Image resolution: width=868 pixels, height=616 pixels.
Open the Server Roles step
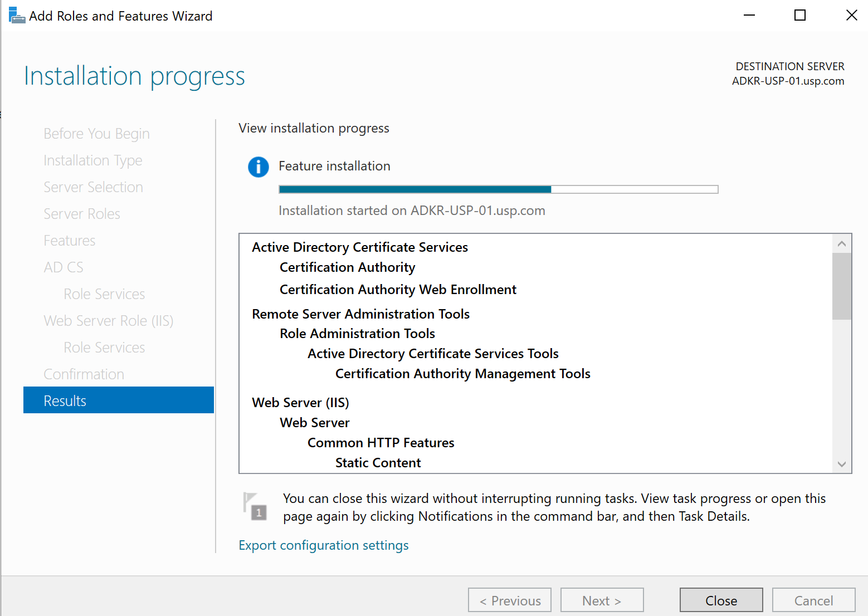coord(82,214)
